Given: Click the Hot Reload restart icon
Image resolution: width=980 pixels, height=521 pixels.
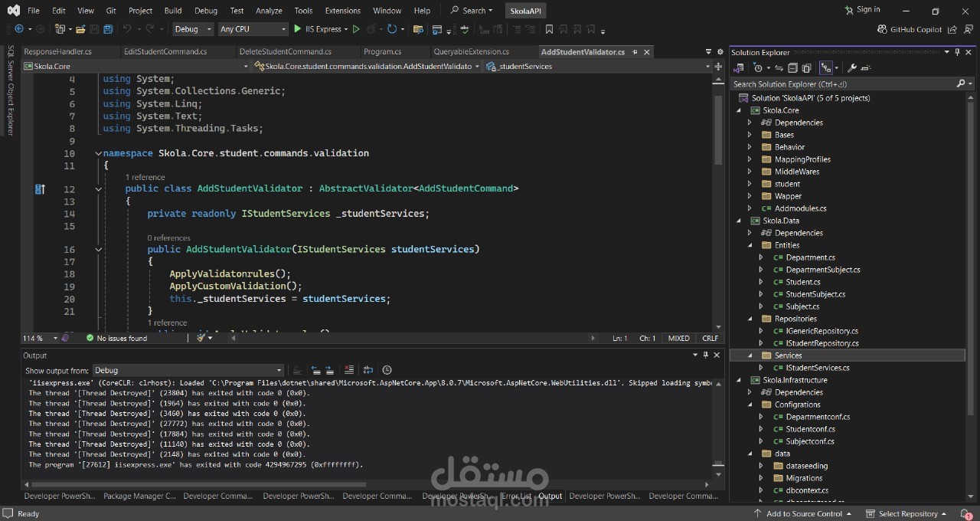Looking at the screenshot, I should pos(392,29).
